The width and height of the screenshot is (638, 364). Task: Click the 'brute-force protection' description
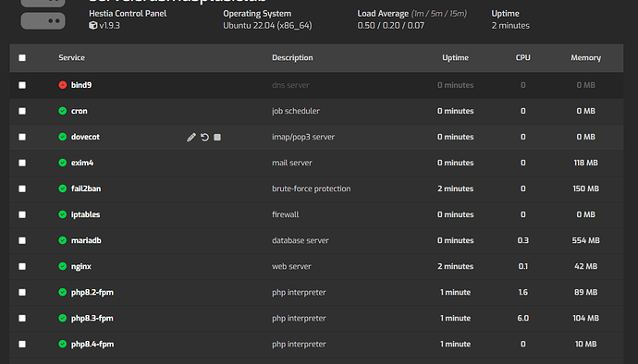(312, 188)
